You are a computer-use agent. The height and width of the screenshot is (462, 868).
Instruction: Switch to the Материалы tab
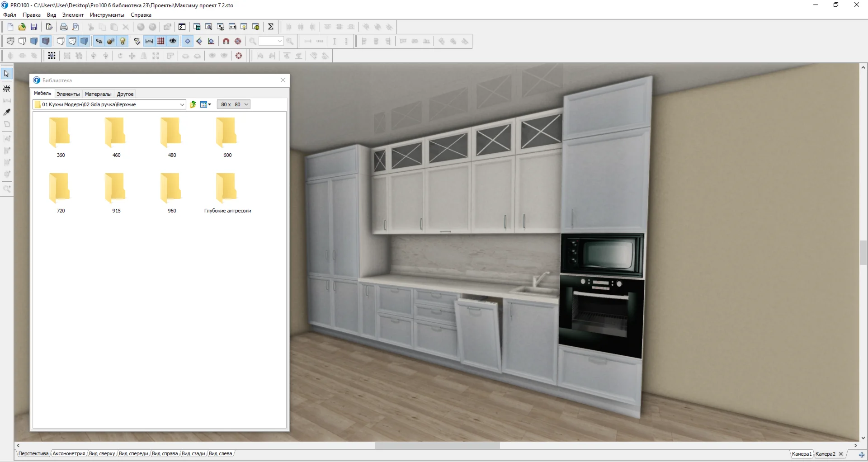pos(98,94)
